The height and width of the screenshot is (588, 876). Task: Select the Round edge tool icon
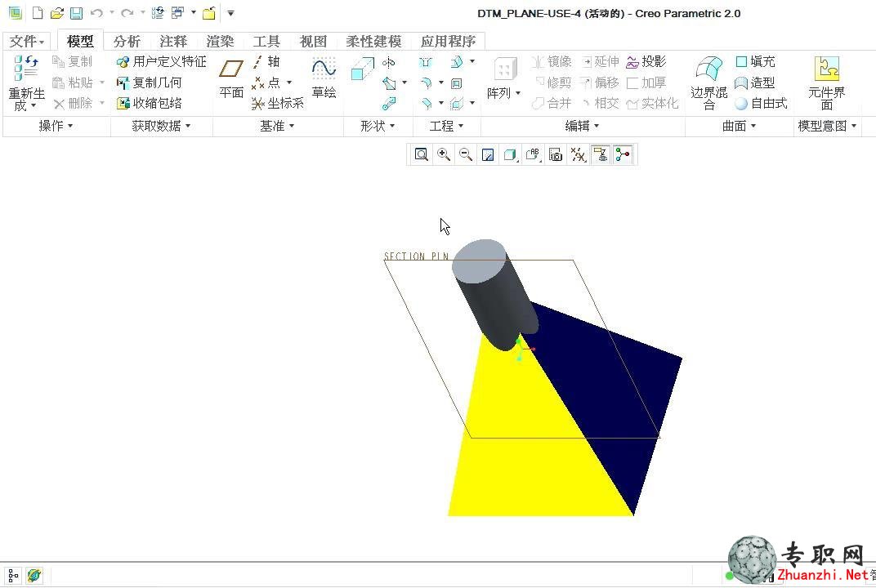[427, 83]
